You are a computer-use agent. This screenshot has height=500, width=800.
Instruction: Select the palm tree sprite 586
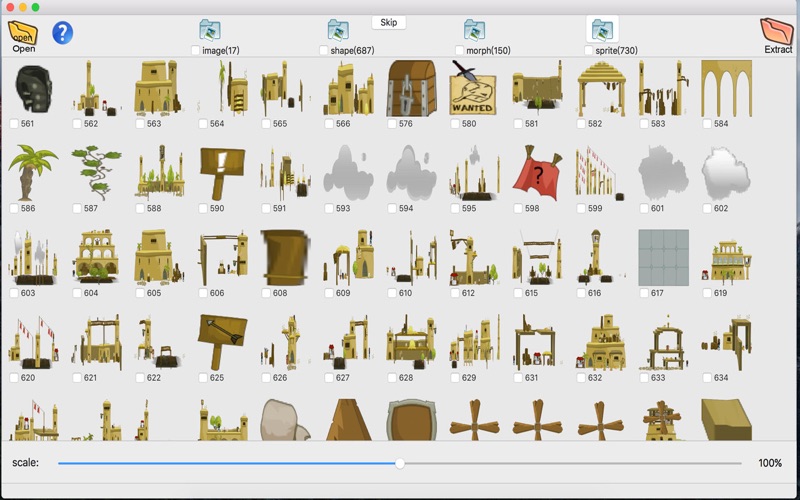click(33, 172)
